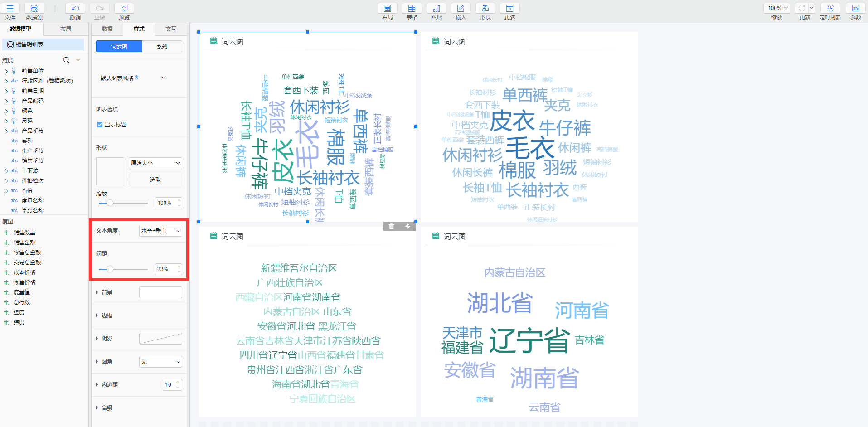Click the shape (形状) toolbar icon
This screenshot has width=868, height=427.
coord(485,9)
